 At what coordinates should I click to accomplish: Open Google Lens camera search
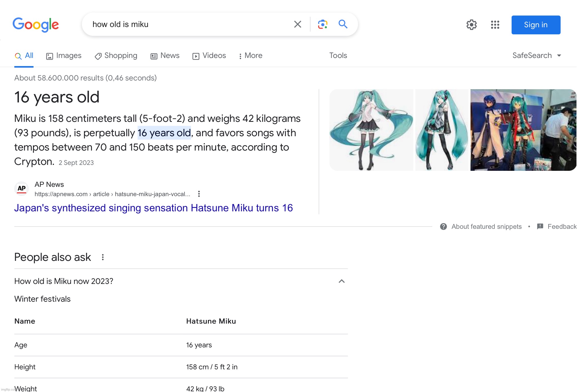pos(323,24)
